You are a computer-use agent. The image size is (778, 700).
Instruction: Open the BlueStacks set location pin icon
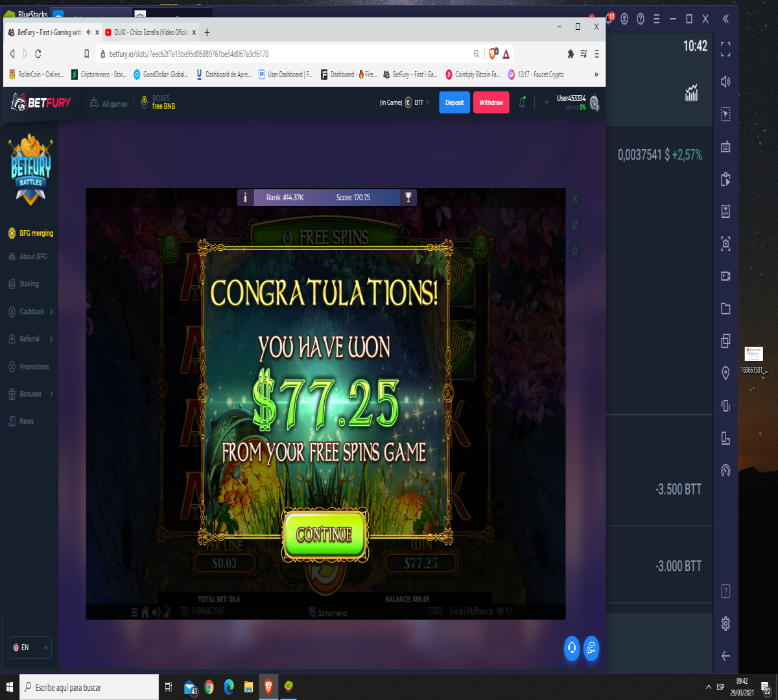(725, 373)
